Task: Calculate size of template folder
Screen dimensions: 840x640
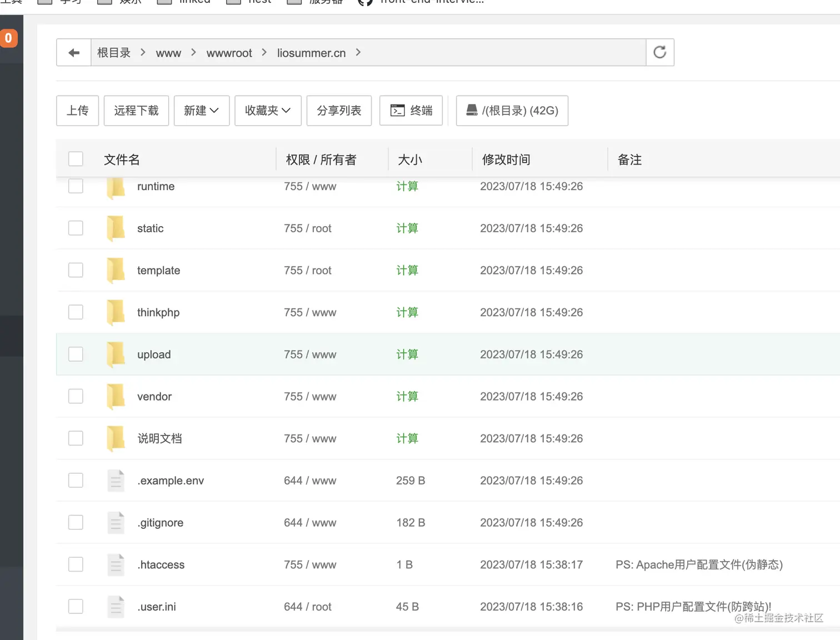Action: pyautogui.click(x=407, y=271)
